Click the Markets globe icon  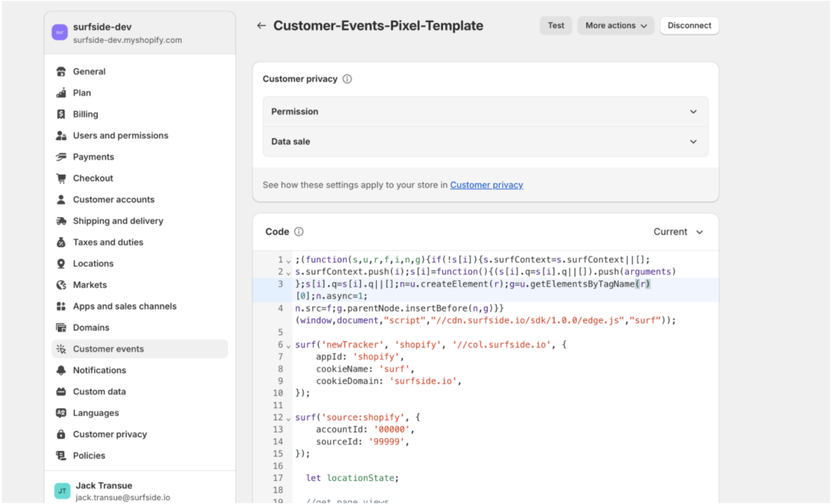(x=61, y=285)
